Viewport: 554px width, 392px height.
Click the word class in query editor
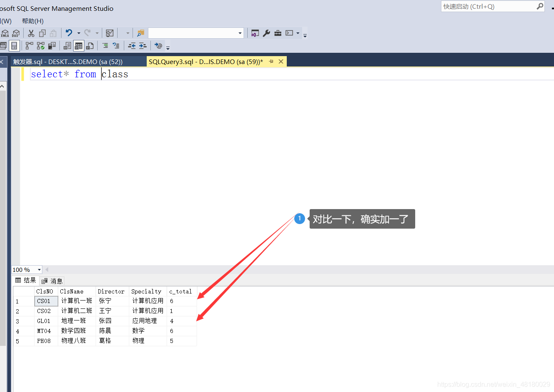[115, 74]
